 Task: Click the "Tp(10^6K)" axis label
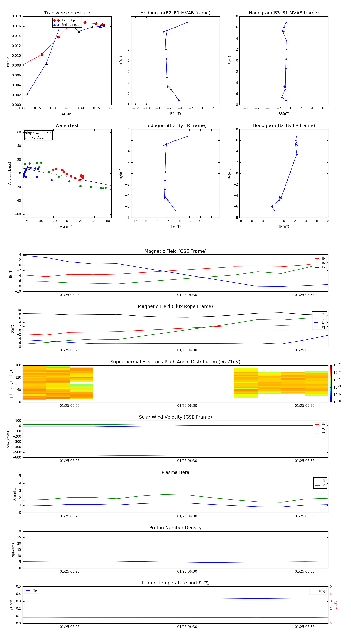coord(11,605)
